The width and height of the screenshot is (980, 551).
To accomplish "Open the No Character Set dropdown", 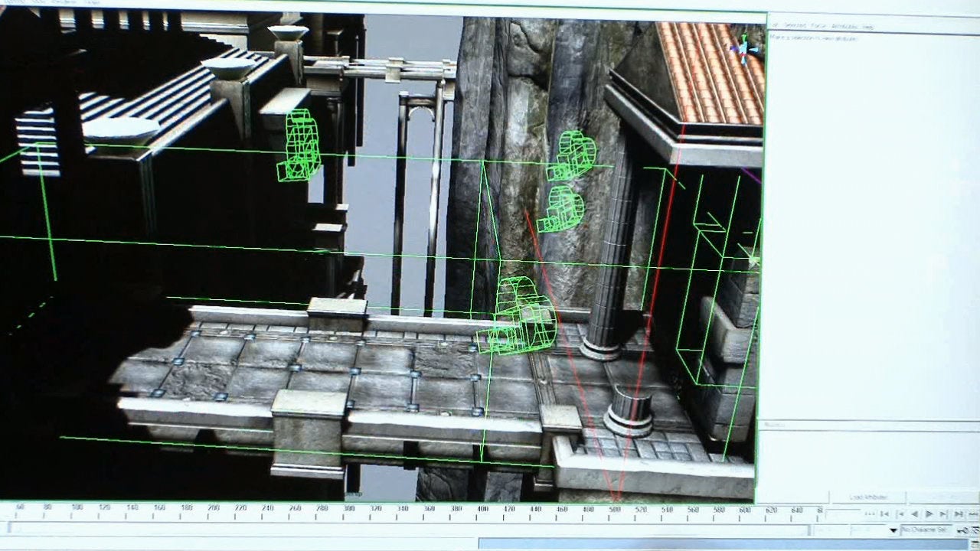I will [925, 530].
